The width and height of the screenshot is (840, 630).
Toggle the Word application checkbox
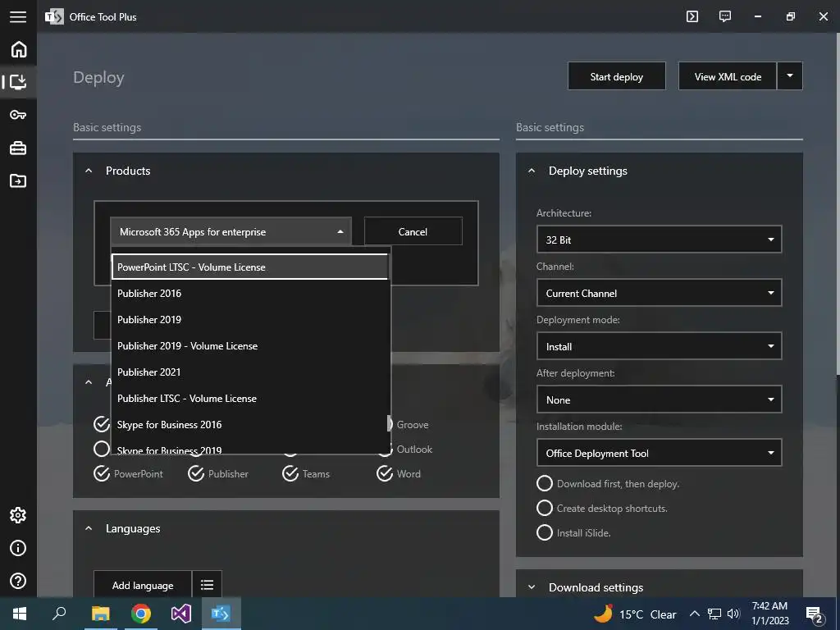click(399, 473)
